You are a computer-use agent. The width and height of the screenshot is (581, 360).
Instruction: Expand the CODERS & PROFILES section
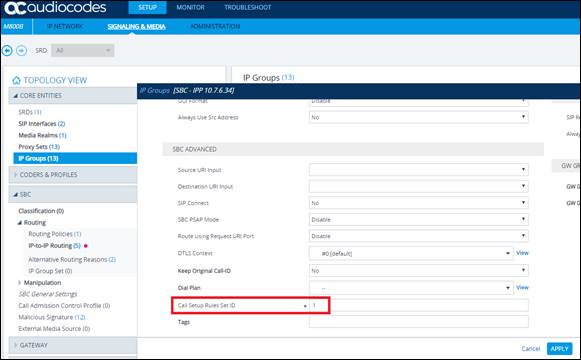tap(73, 174)
